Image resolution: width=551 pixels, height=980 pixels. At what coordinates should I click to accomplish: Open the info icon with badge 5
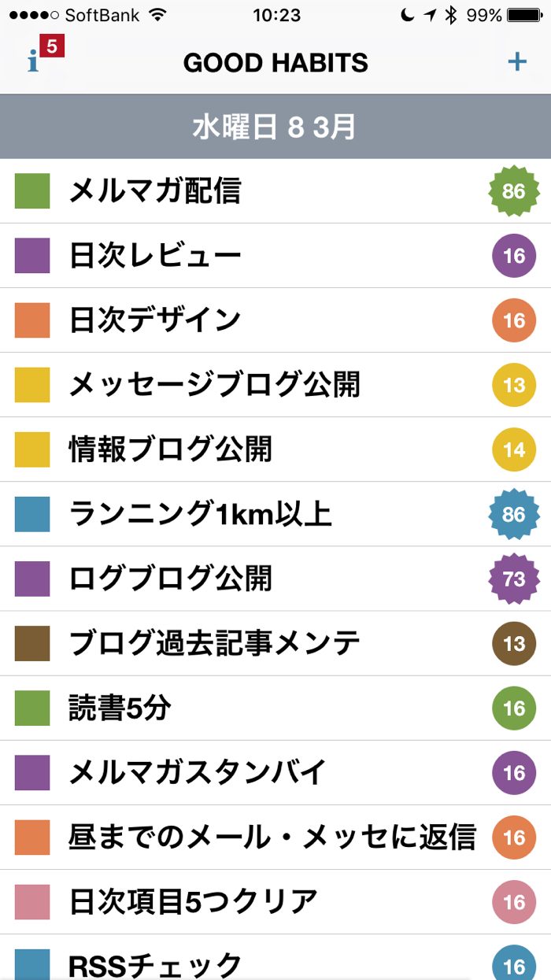(x=38, y=60)
